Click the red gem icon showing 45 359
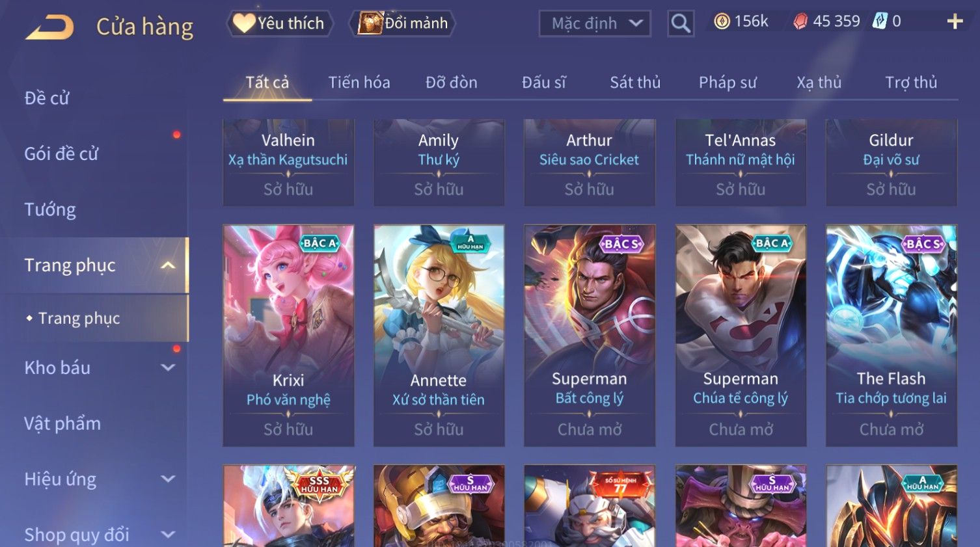The image size is (980, 547). 800,22
